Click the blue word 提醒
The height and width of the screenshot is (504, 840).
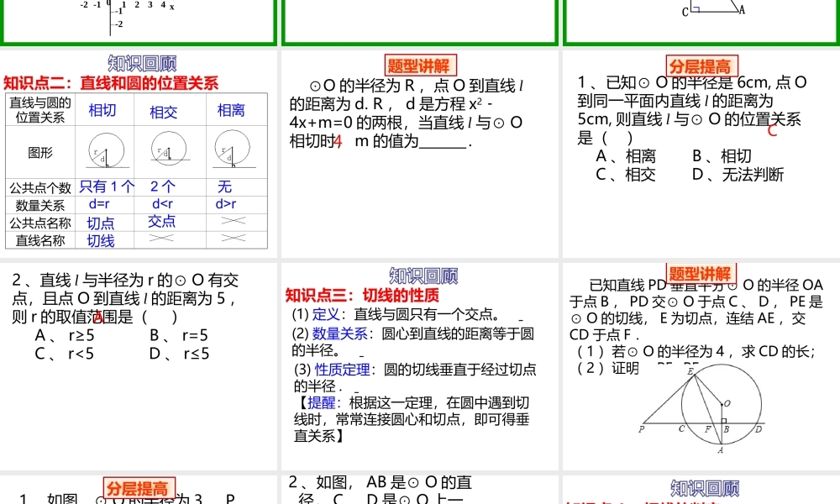(321, 402)
